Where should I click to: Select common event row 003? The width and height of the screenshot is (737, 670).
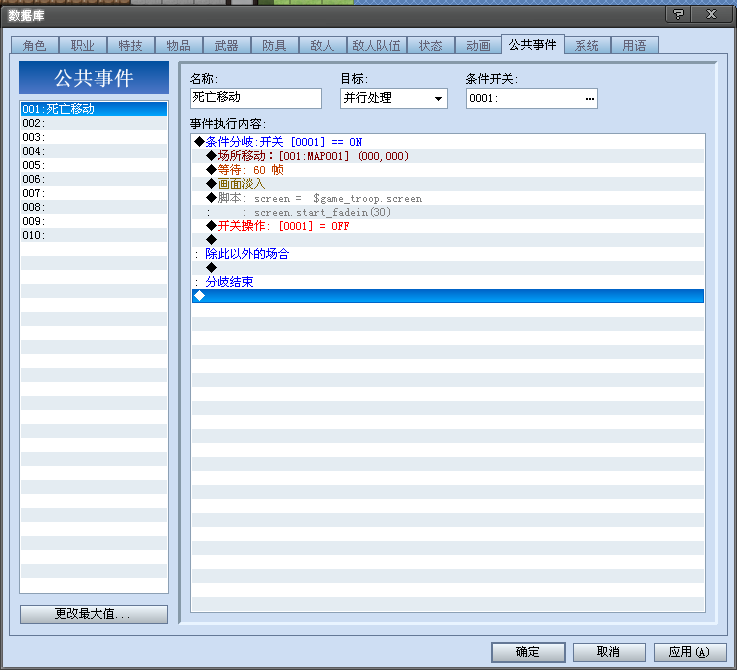(94, 137)
